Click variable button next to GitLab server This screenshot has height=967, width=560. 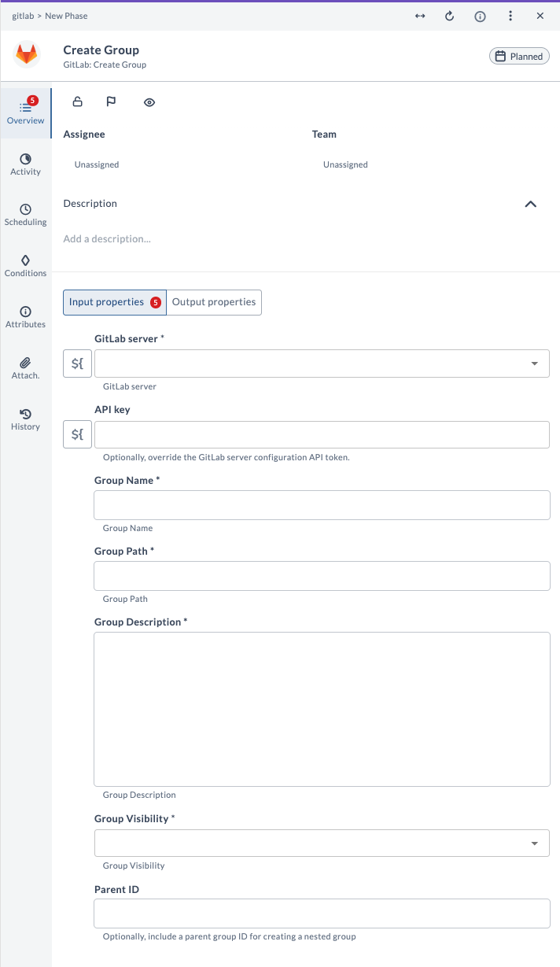[x=77, y=364]
